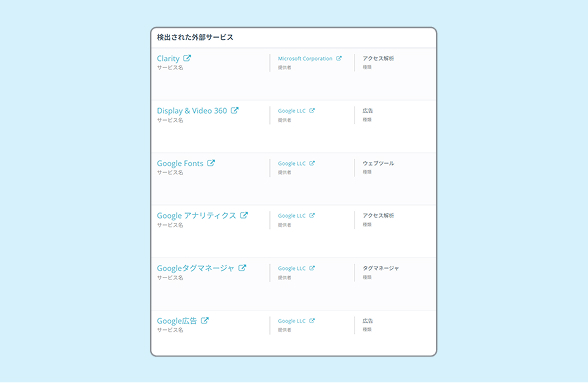Select タグマネージャ type text
Viewport: 588px width, 383px height.
tap(381, 268)
